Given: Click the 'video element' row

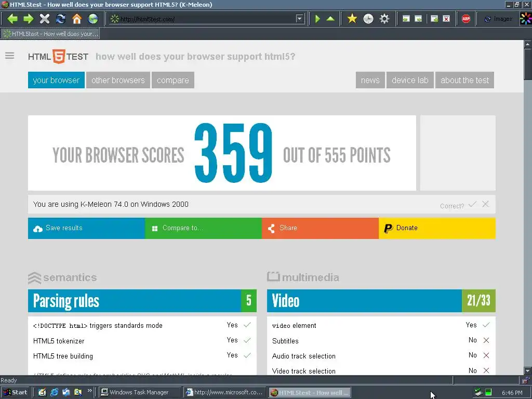Looking at the screenshot, I should pyautogui.click(x=381, y=325).
